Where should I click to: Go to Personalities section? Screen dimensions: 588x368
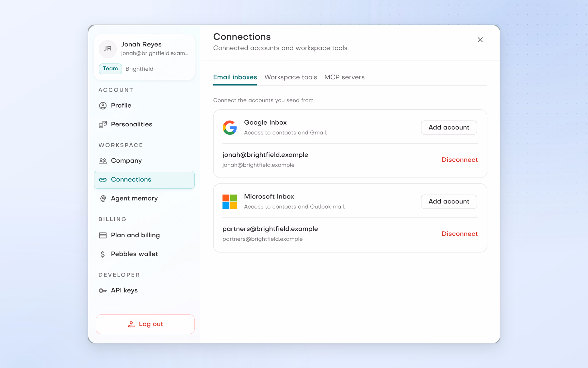144,124
